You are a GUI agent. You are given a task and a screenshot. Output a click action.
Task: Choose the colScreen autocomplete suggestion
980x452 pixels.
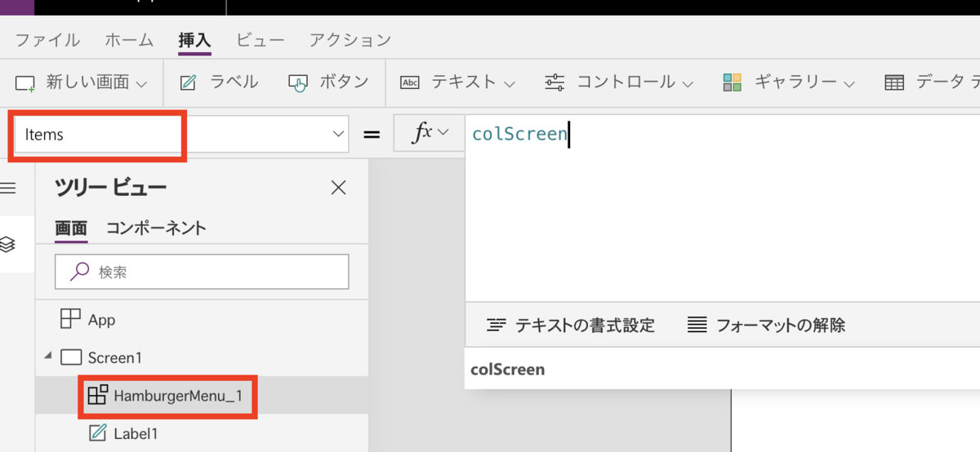pos(722,370)
